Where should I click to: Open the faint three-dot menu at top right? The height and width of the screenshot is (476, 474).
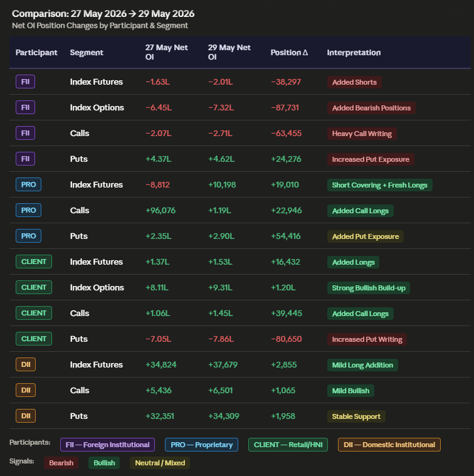point(456,14)
